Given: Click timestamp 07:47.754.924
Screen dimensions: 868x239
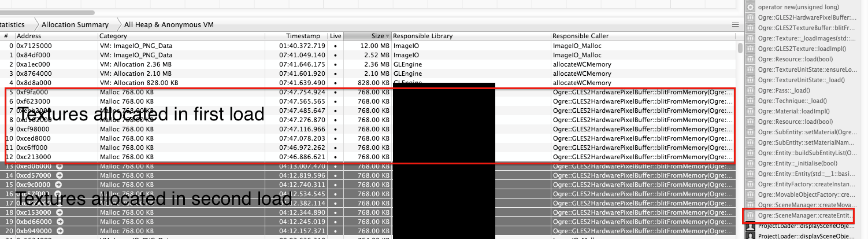Looking at the screenshot, I should tap(302, 92).
